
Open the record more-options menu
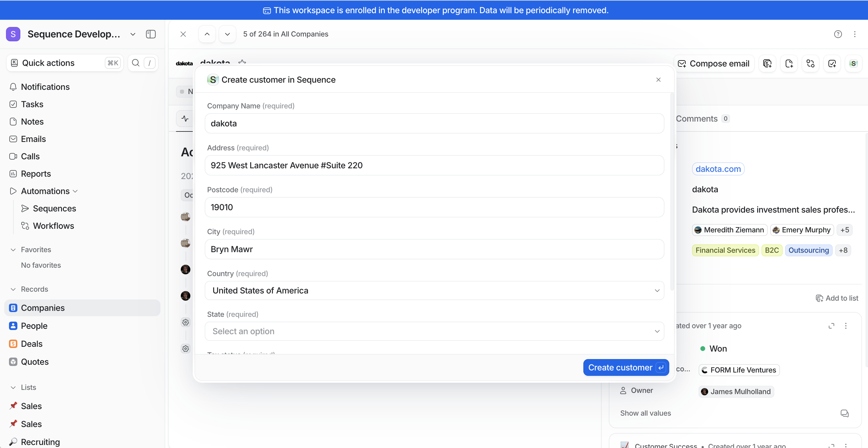(x=855, y=34)
